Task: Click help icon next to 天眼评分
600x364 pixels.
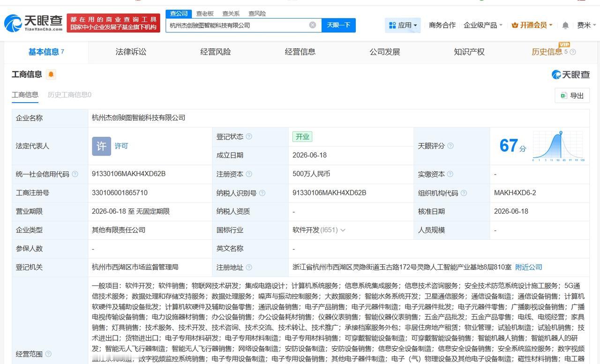Action: 450,146
